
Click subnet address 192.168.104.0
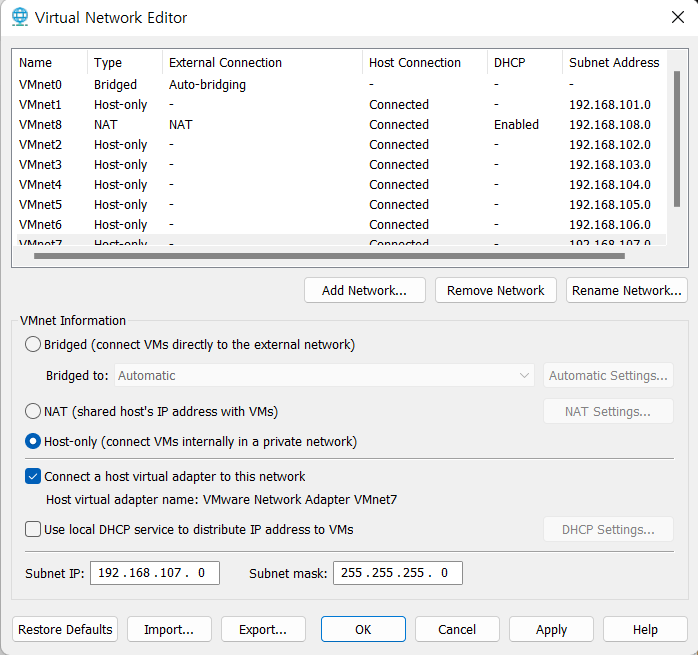[x=610, y=185]
